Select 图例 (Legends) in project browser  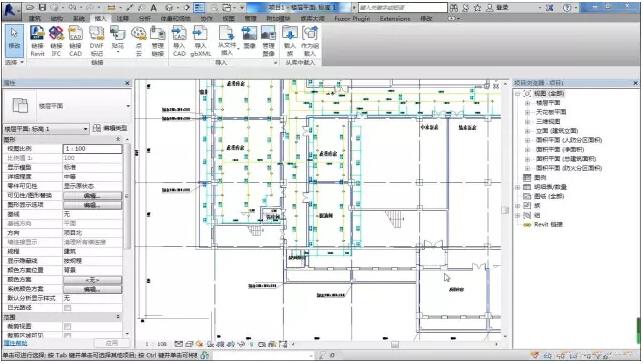540,178
